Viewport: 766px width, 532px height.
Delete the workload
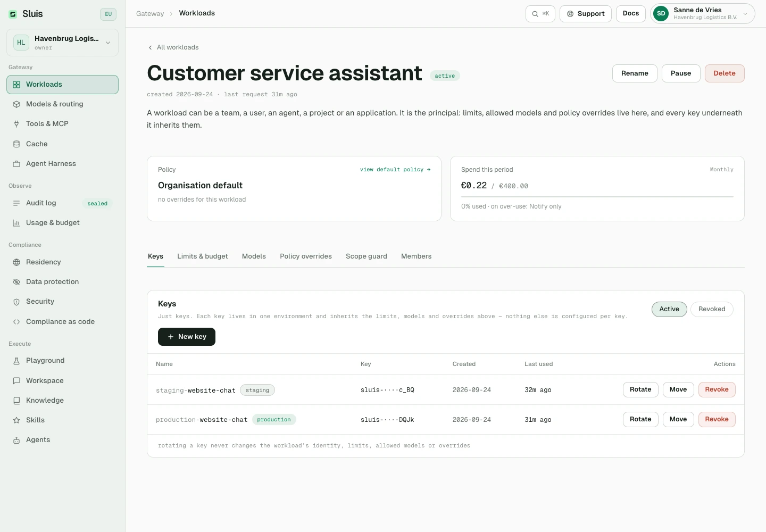(x=725, y=73)
